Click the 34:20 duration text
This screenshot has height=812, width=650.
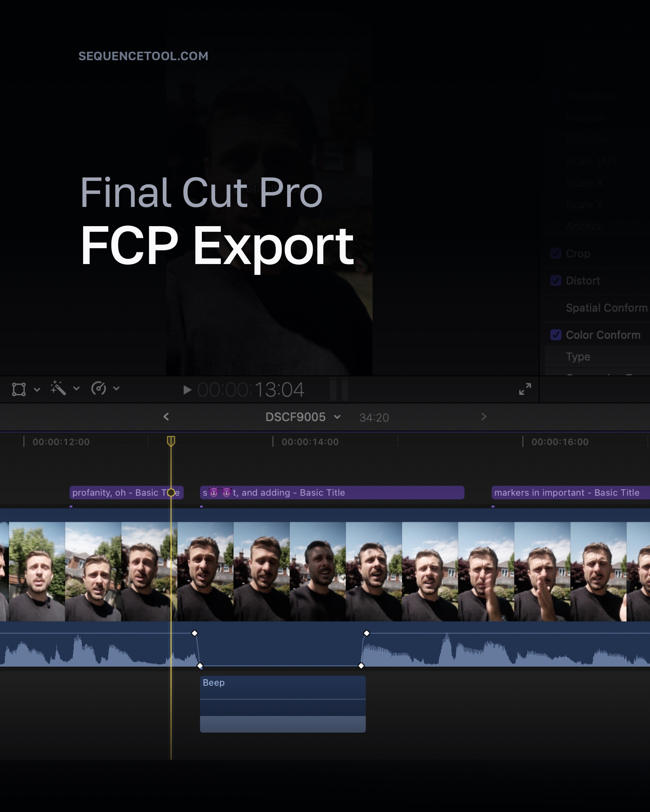[374, 418]
